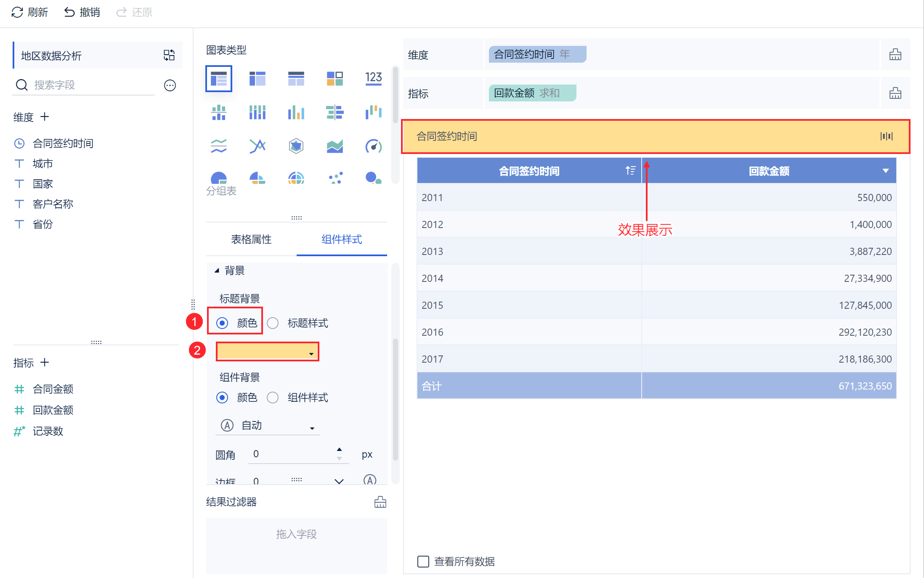The width and height of the screenshot is (924, 578).
Task: Select the scatter plot chart icon
Action: [335, 178]
